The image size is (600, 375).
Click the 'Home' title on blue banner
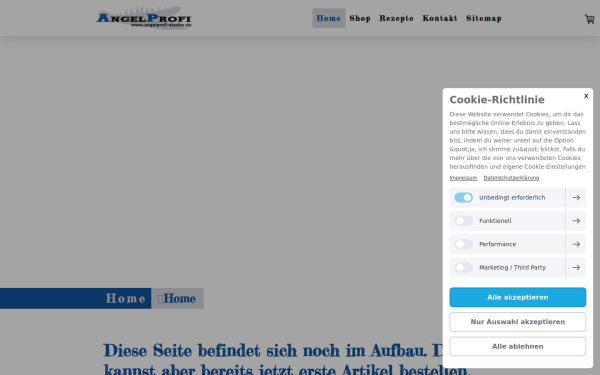coord(126,298)
